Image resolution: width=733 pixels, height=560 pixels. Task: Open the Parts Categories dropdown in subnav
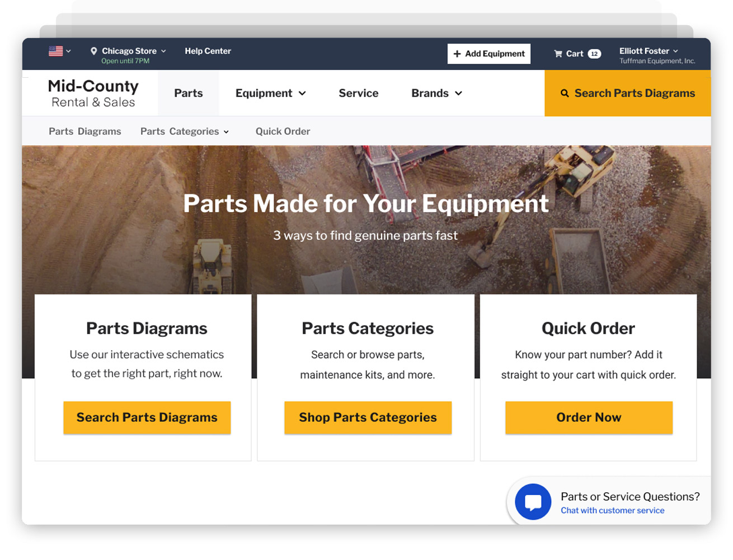(x=185, y=131)
